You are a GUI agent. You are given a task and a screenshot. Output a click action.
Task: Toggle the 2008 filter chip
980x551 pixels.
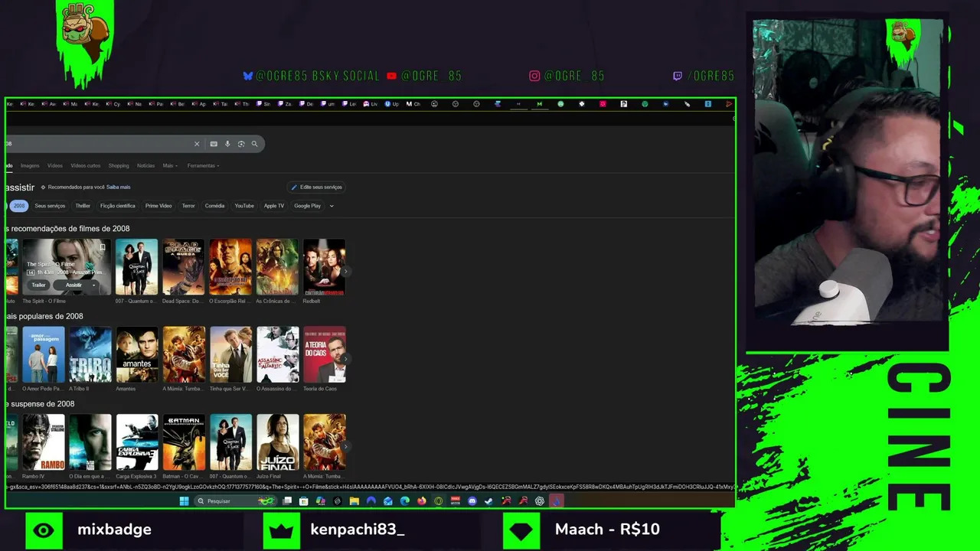[19, 206]
